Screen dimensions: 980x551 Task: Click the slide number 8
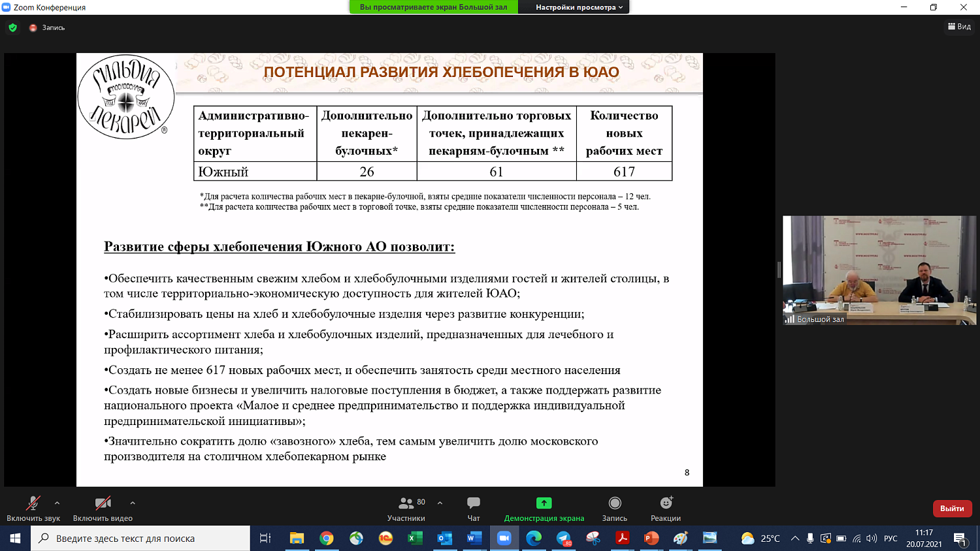coord(687,472)
